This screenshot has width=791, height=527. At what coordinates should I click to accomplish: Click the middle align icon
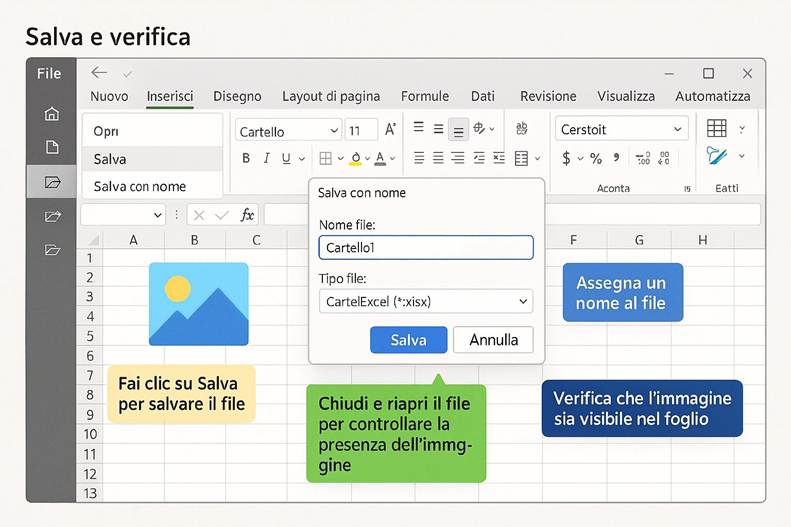tap(438, 129)
